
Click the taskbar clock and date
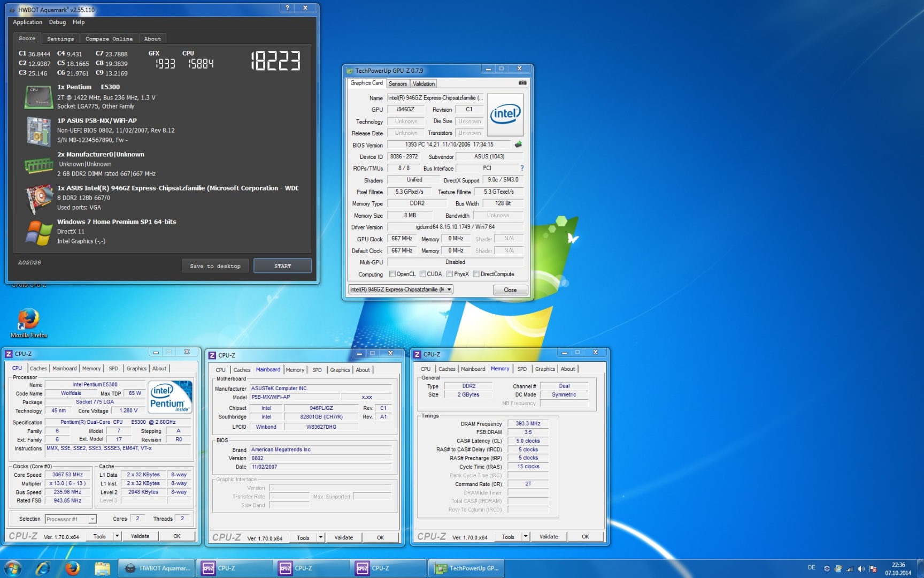tap(898, 568)
